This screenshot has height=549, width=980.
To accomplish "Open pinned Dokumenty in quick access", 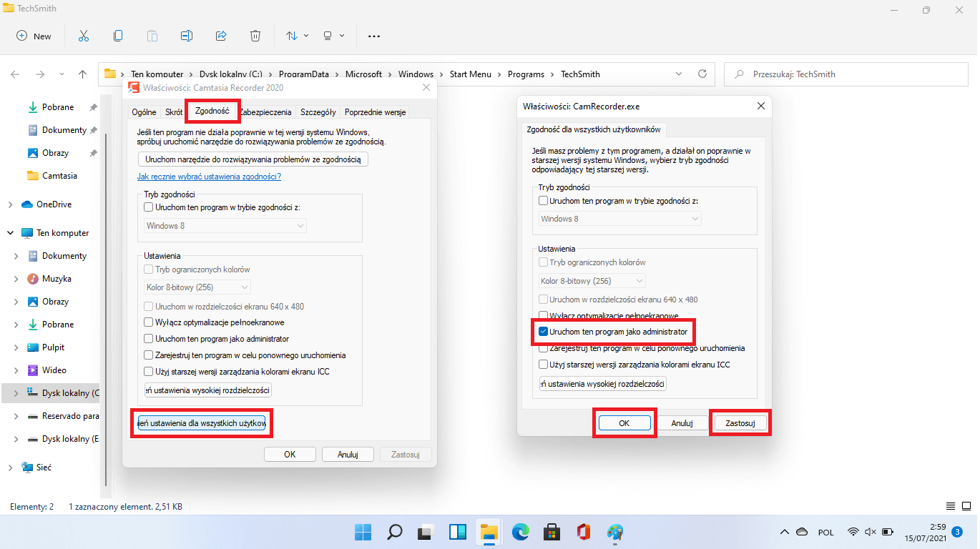I will click(64, 130).
